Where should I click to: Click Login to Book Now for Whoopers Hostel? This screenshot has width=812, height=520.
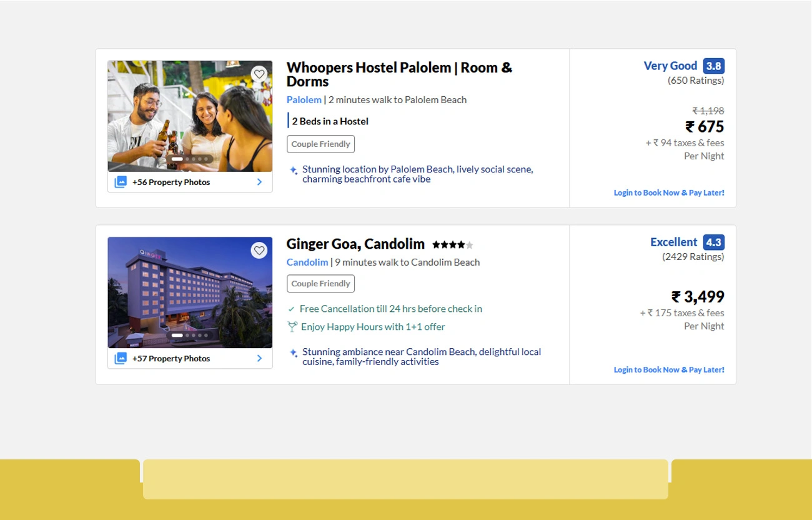pyautogui.click(x=668, y=192)
